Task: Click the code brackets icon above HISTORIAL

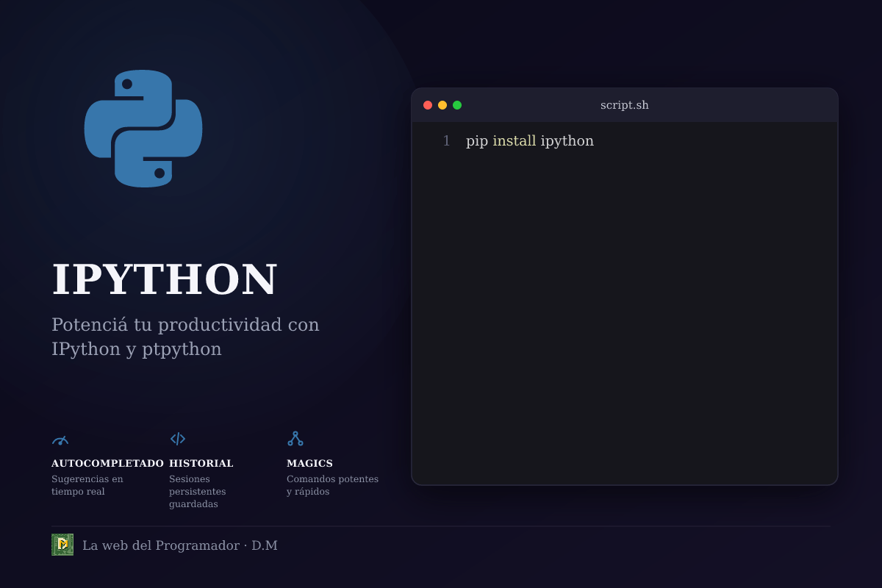Action: (178, 439)
